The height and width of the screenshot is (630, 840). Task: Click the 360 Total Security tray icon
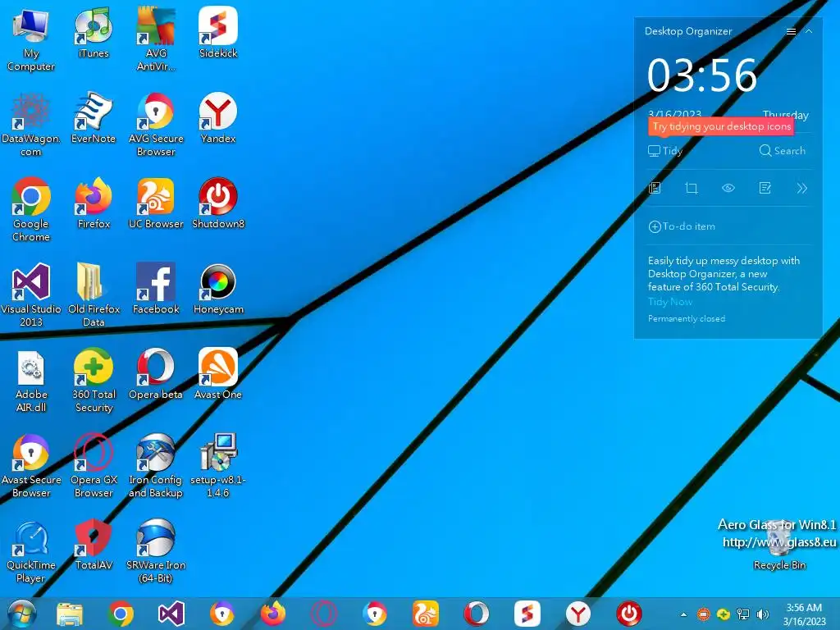(724, 614)
